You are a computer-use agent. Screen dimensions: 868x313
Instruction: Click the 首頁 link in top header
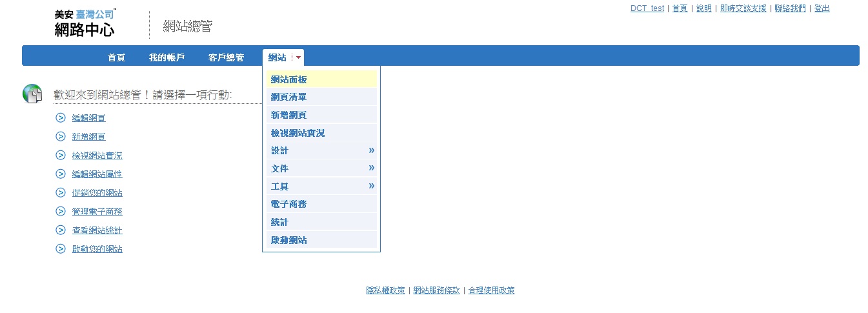[680, 8]
